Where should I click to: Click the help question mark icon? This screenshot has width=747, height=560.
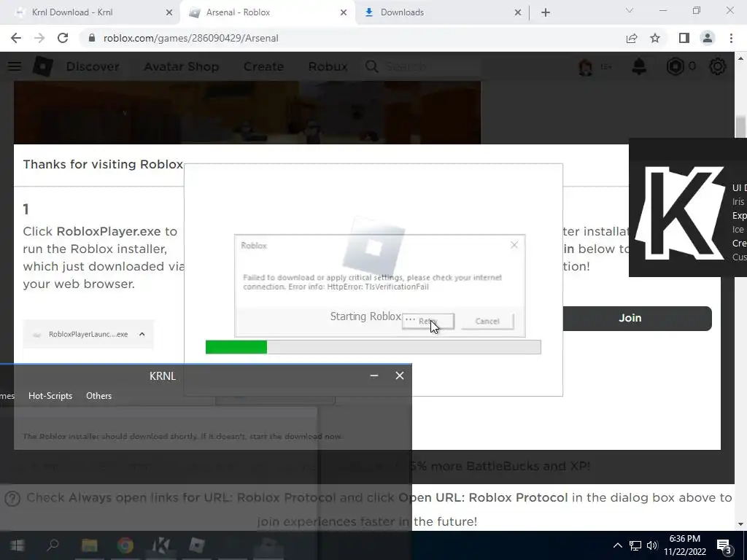click(12, 498)
